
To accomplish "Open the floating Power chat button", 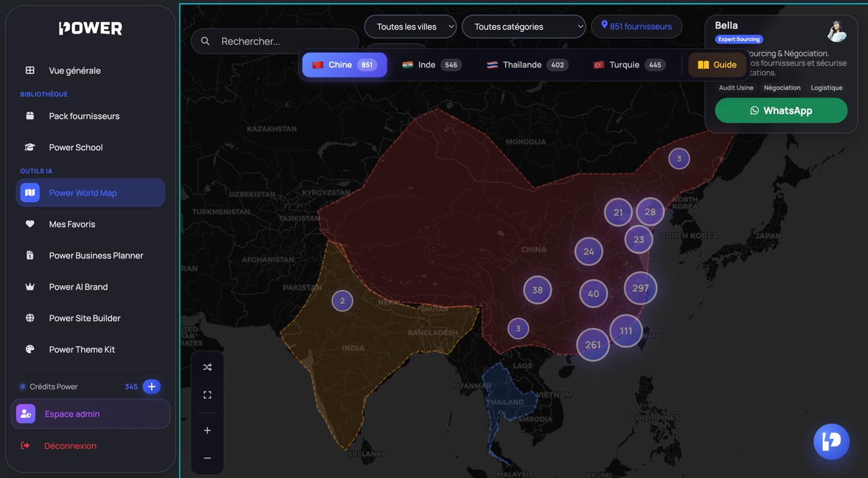I will [831, 441].
